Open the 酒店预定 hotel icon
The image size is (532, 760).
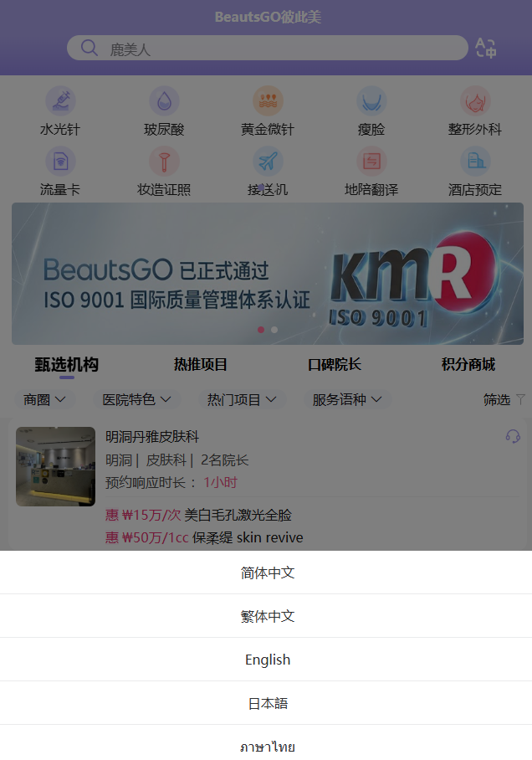pyautogui.click(x=475, y=161)
